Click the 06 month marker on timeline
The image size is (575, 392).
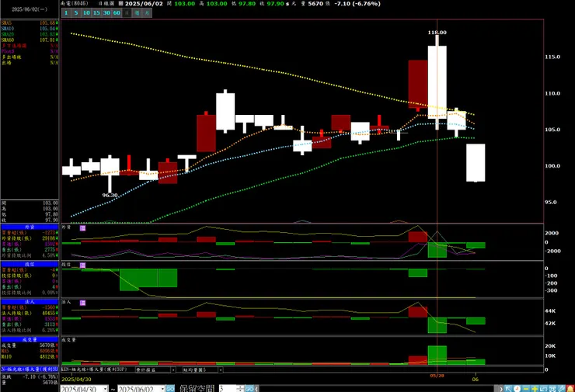pos(476,379)
